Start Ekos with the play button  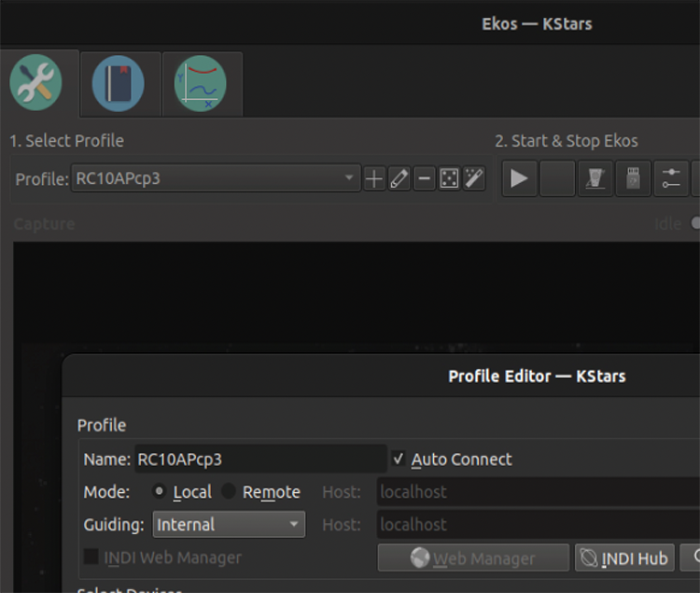pyautogui.click(x=519, y=178)
